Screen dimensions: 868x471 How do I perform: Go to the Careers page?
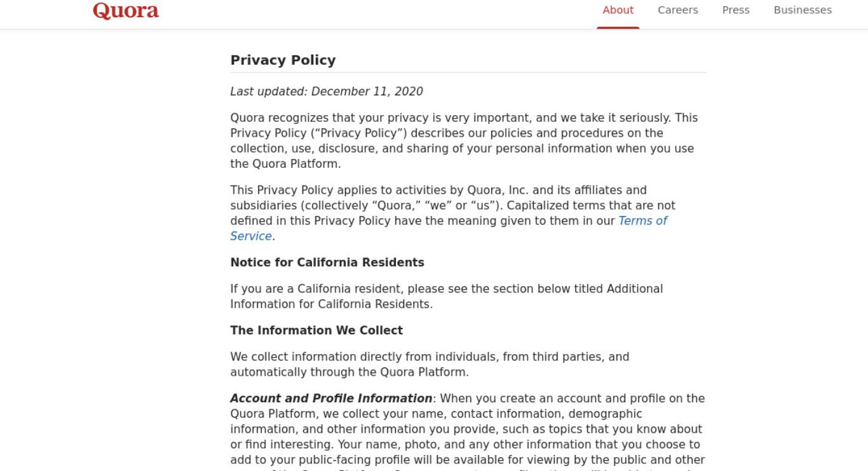[677, 10]
